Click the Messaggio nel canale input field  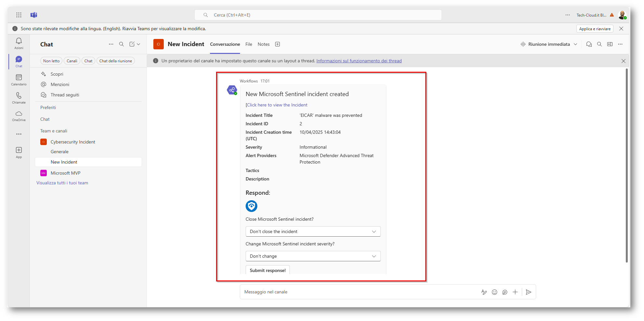coord(357,292)
